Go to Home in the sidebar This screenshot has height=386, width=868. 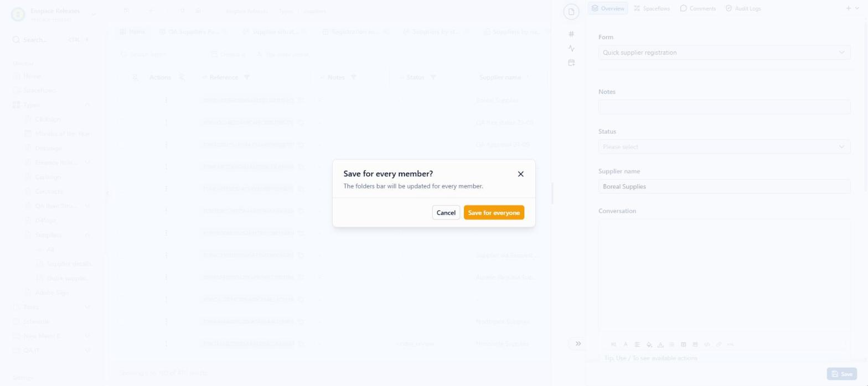click(32, 76)
